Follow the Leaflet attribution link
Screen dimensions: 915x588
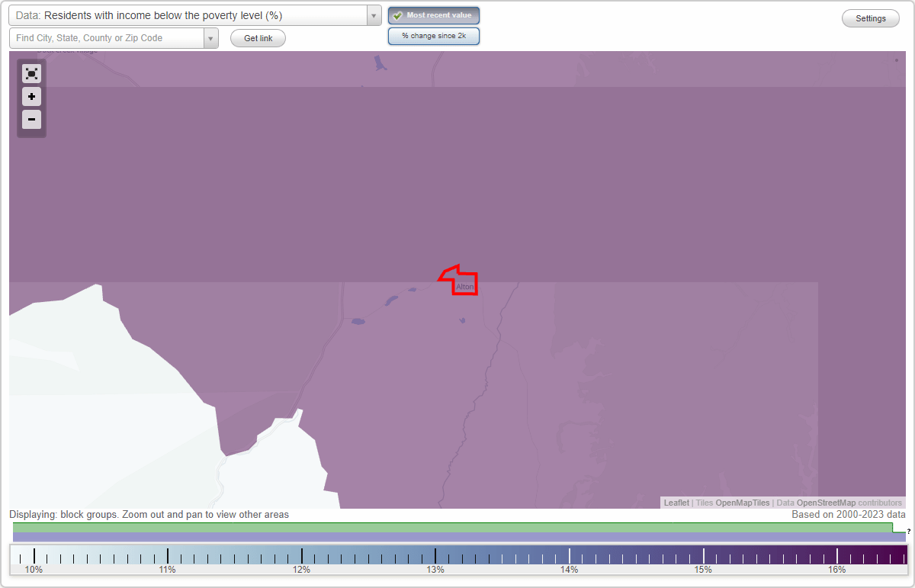(676, 503)
